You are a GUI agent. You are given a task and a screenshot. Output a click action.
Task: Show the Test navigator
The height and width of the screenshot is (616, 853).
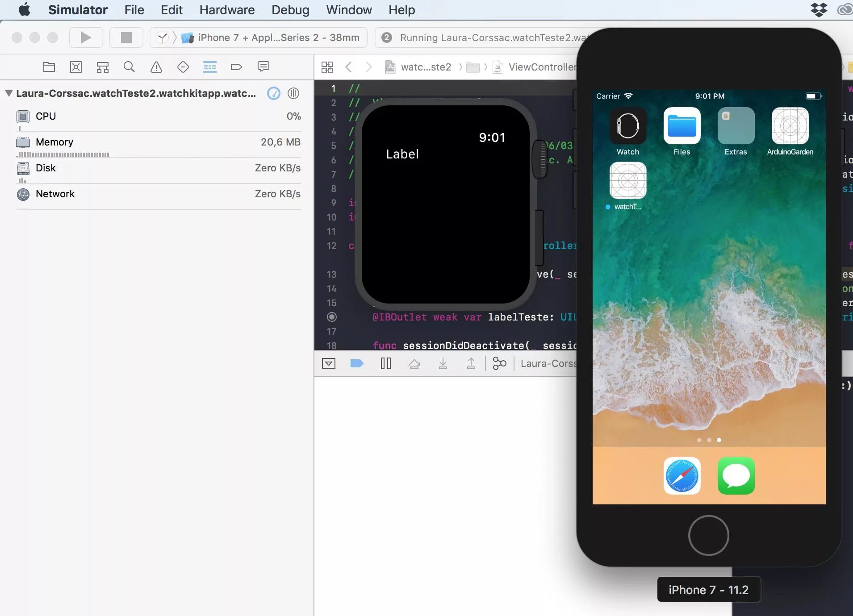pos(183,67)
